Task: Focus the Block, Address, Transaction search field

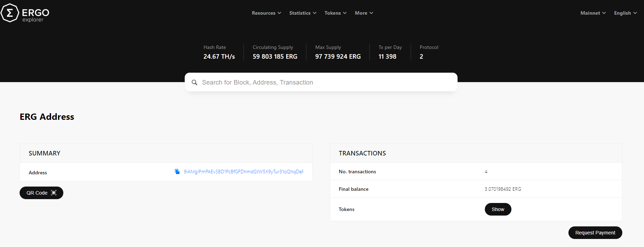Action: [x=321, y=82]
